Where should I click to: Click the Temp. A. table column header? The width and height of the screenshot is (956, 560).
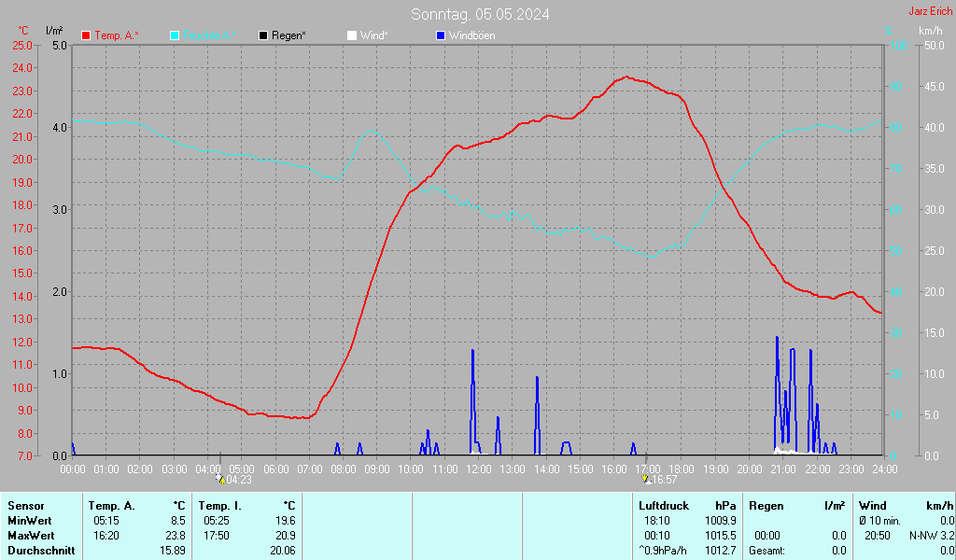point(112,506)
